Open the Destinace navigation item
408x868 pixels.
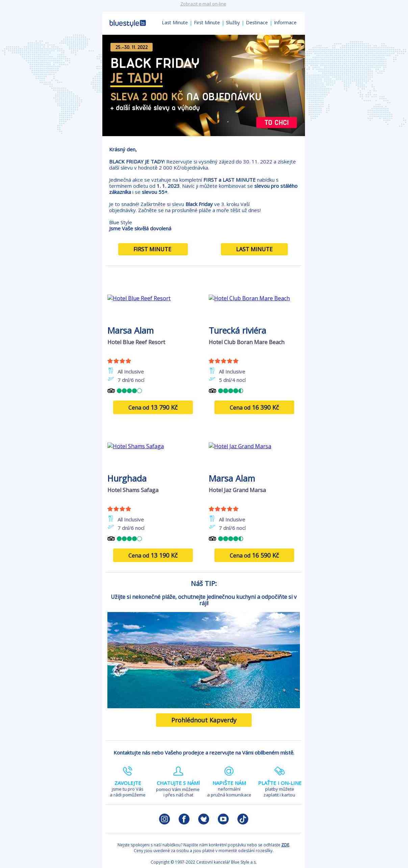257,23
